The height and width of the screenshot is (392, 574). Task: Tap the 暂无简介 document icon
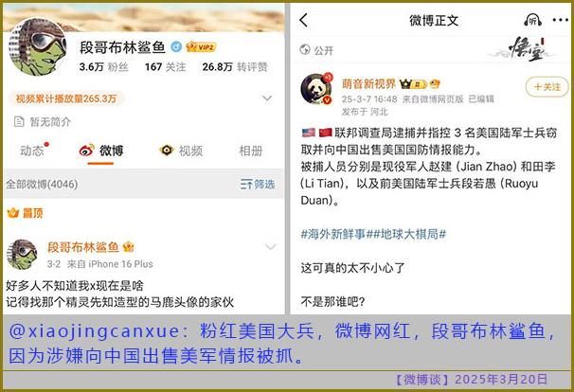tap(19, 121)
